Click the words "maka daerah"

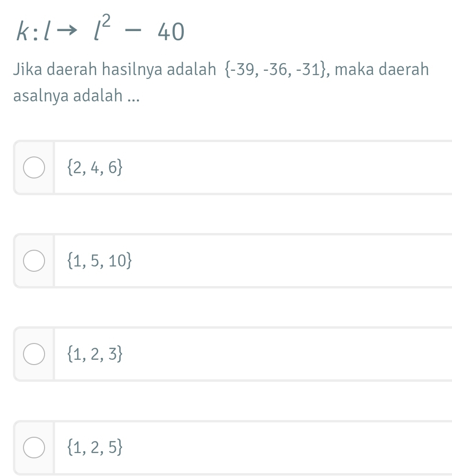click(382, 70)
